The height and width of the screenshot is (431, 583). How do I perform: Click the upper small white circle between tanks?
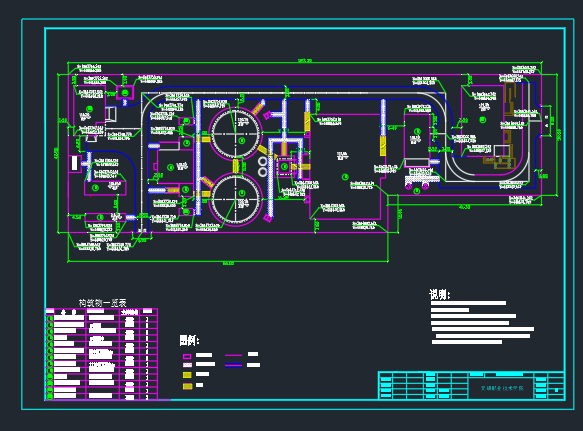tap(263, 162)
